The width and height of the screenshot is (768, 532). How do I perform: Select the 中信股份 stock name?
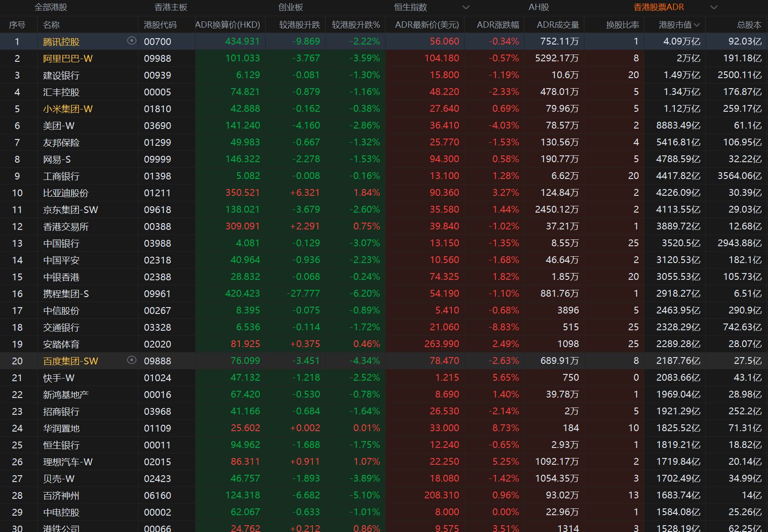[61, 310]
